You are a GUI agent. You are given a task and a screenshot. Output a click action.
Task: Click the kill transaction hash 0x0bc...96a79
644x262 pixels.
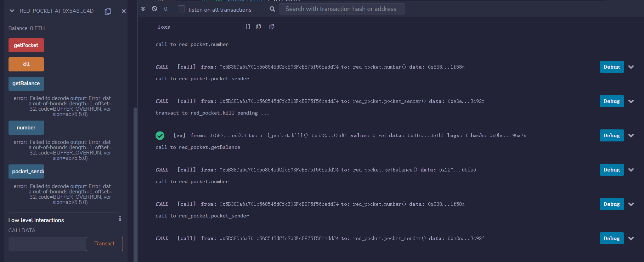508,135
